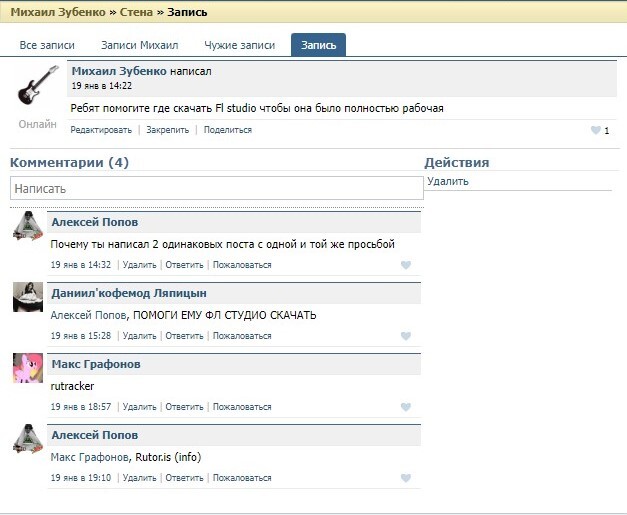Image resolution: width=627 pixels, height=515 pixels.
Task: Like the Rutor.is comment with heart
Action: 405,478
